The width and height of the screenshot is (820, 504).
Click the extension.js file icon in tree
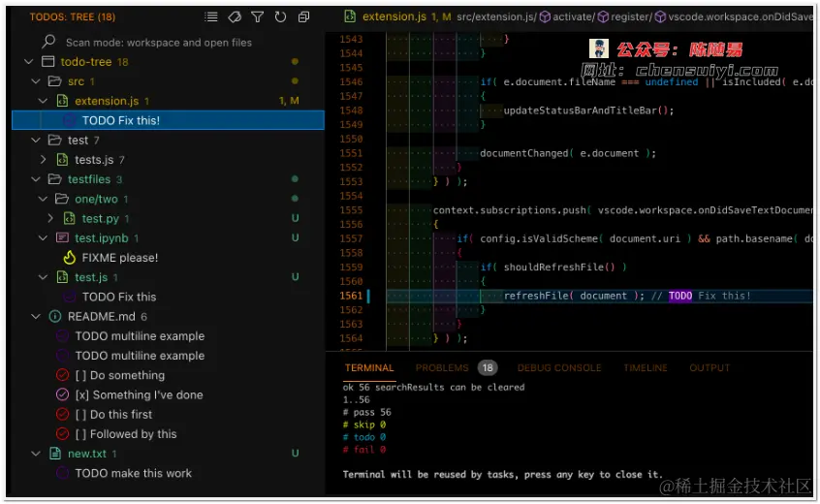click(62, 101)
